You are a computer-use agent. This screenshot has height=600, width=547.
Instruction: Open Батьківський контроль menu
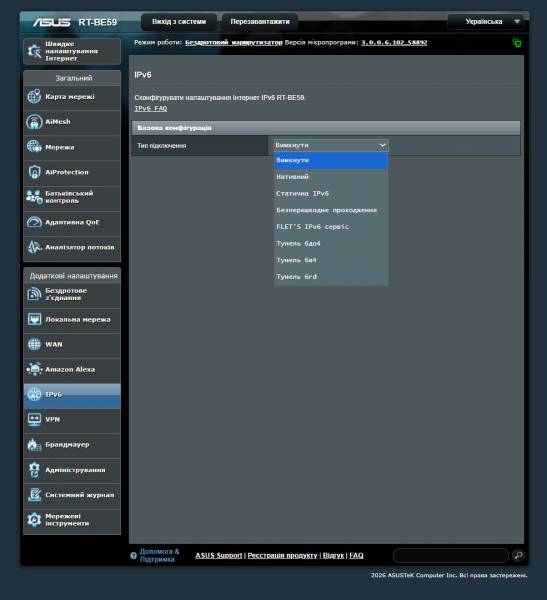[x=72, y=197]
